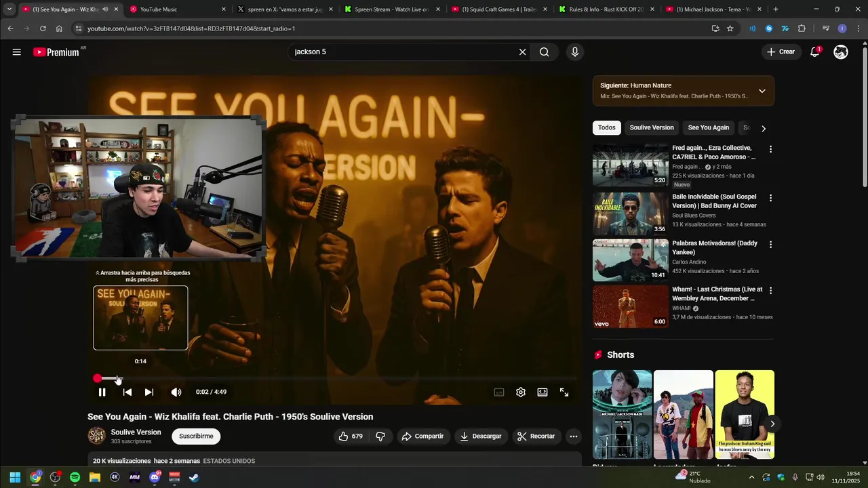Open the browser extensions puzzle icon

click(x=802, y=28)
